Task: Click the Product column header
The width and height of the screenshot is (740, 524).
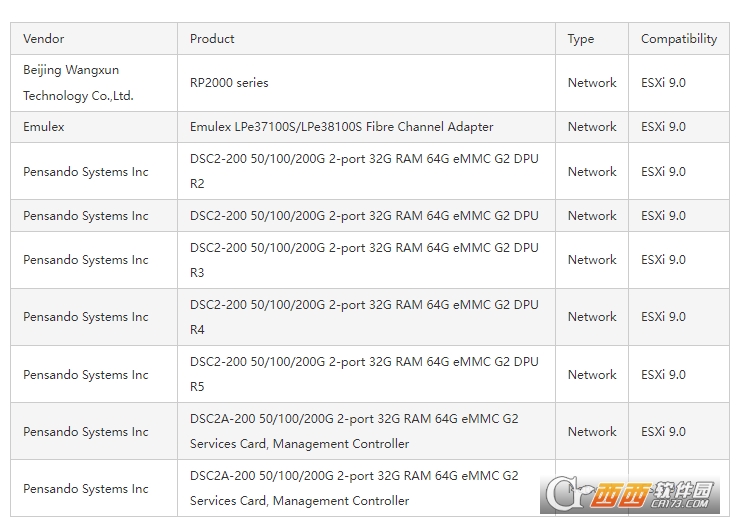Action: (212, 39)
